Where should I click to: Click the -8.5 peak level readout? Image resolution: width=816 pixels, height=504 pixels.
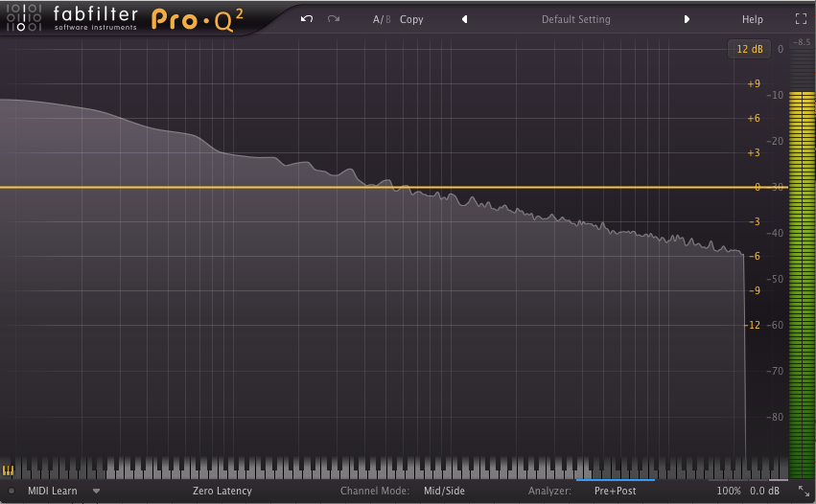tap(802, 42)
